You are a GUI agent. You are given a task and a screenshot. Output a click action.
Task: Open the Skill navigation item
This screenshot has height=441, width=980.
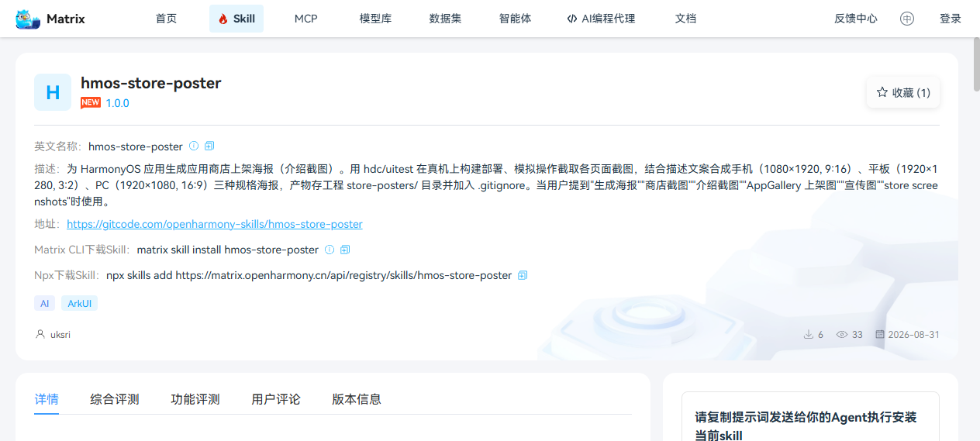pyautogui.click(x=236, y=19)
